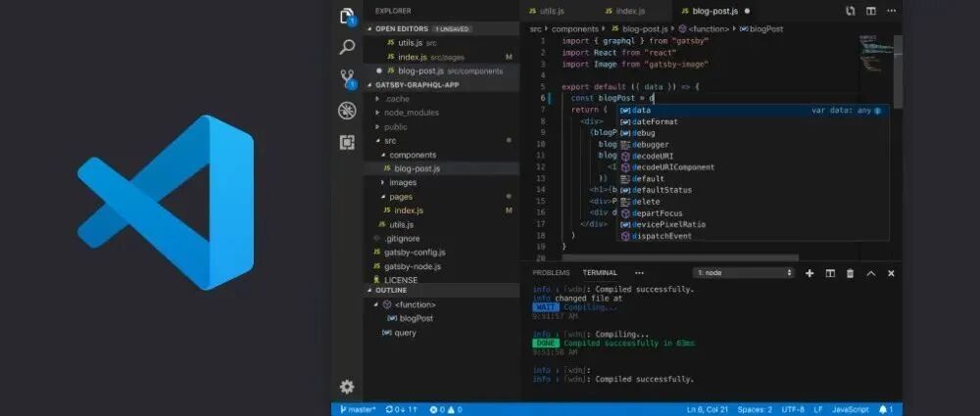Open the PROBLEMS panel tab
The width and height of the screenshot is (980, 416).
click(551, 273)
